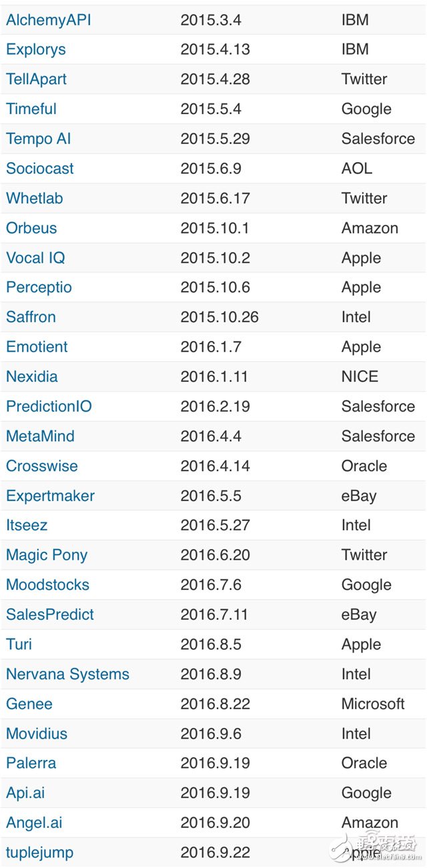Viewport: 427px width, 868px height.
Task: Click the Nervana Systems link
Action: [67, 674]
